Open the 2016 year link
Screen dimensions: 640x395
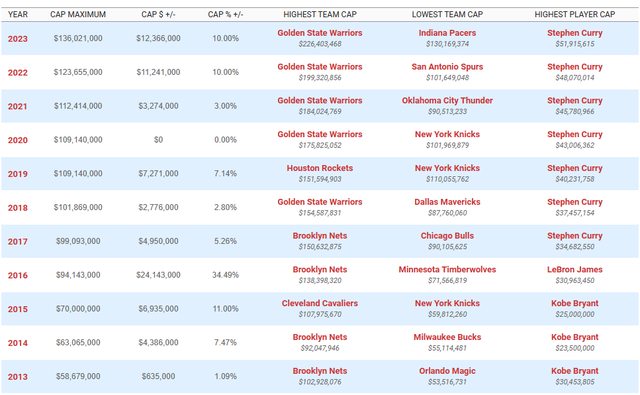click(18, 275)
